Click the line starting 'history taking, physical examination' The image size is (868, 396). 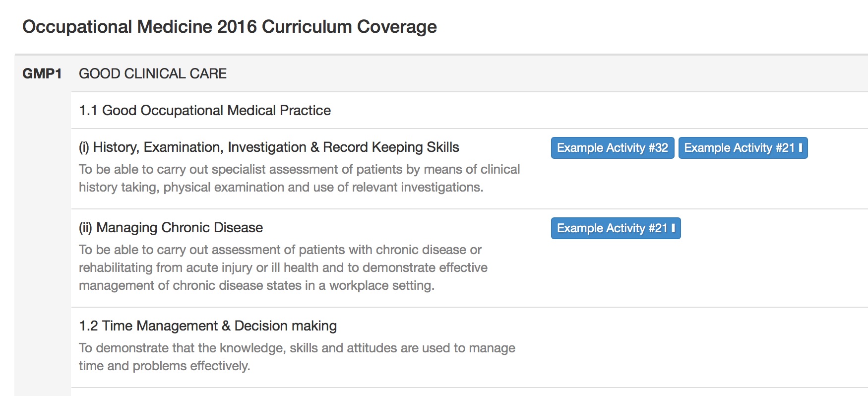tap(281, 187)
